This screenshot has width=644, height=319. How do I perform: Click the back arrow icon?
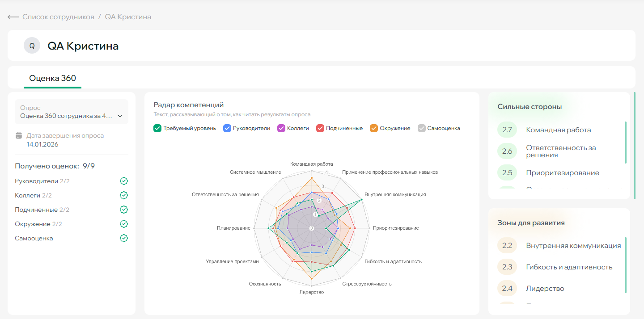point(13,17)
